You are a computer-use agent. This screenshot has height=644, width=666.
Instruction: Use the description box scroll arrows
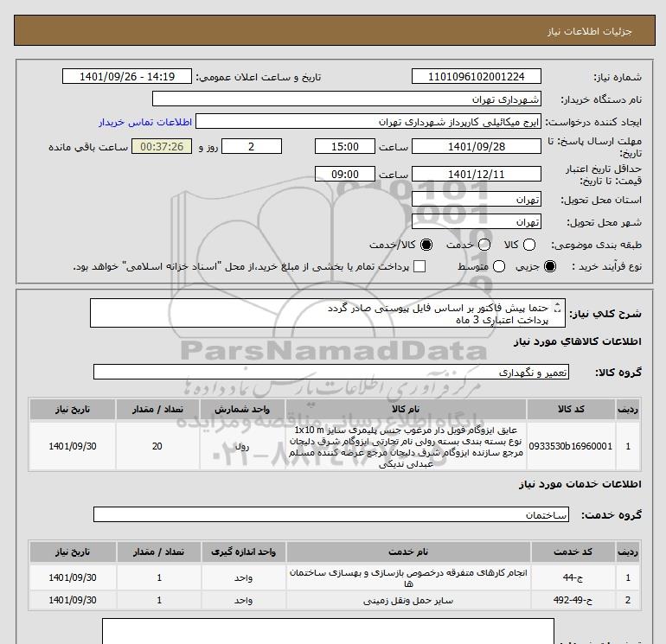[558, 308]
